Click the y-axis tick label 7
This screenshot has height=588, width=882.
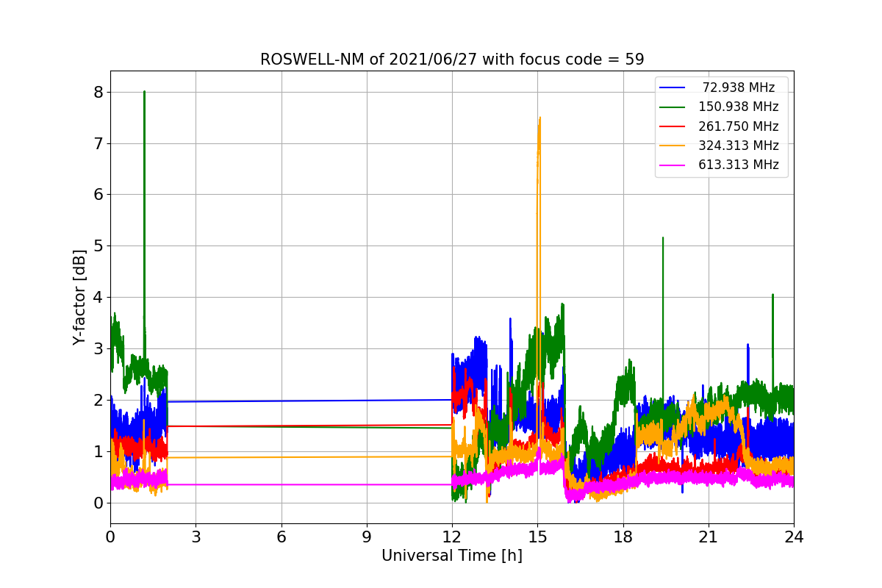point(98,144)
